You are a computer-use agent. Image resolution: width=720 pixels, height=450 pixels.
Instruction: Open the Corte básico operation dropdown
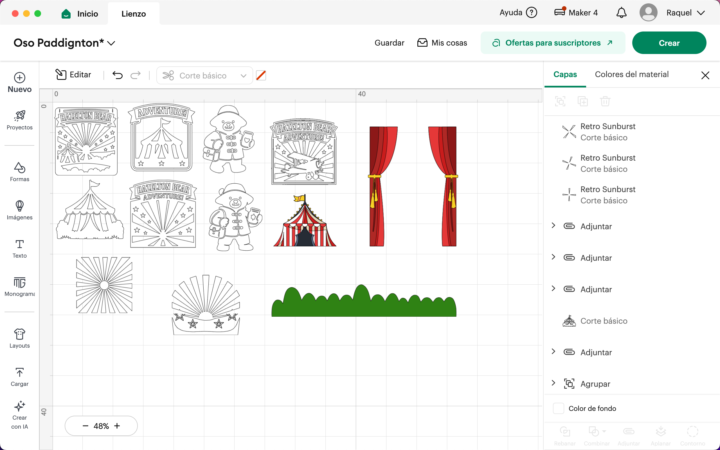[x=204, y=76]
